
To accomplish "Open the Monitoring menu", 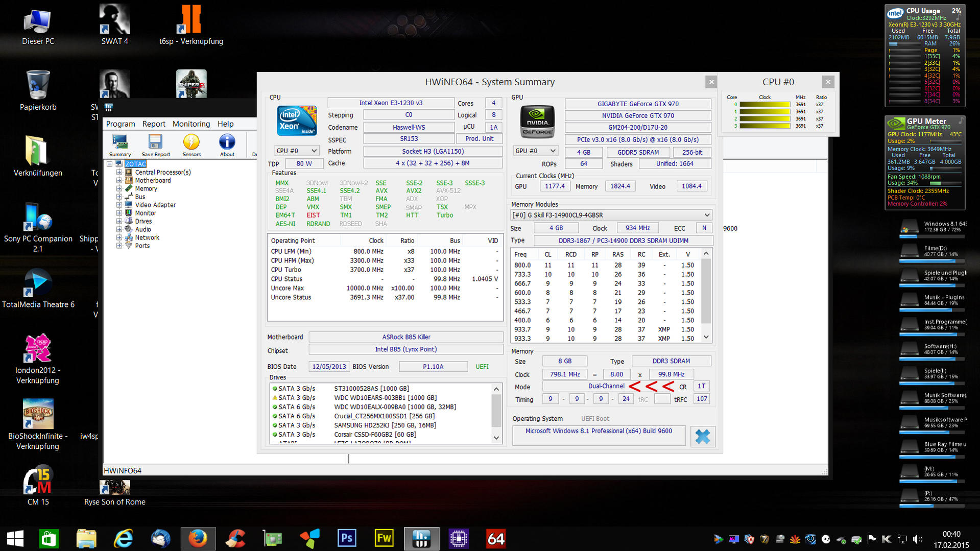I will (191, 124).
